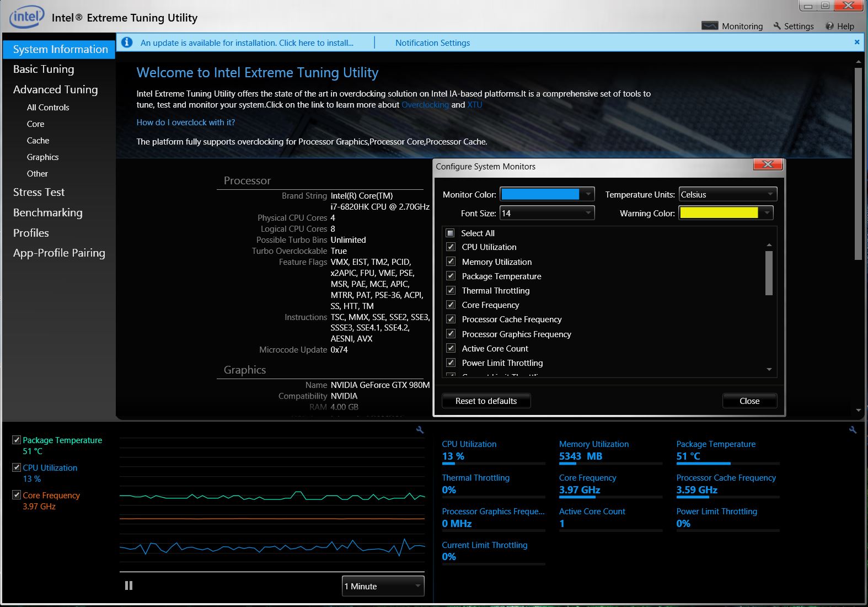Open Stress Test section
This screenshot has width=868, height=607.
point(39,192)
